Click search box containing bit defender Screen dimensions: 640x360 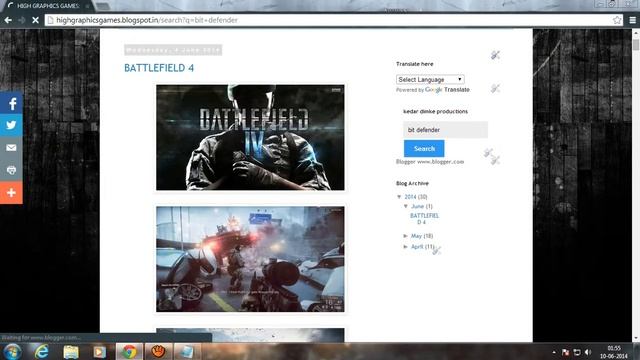click(x=445, y=130)
